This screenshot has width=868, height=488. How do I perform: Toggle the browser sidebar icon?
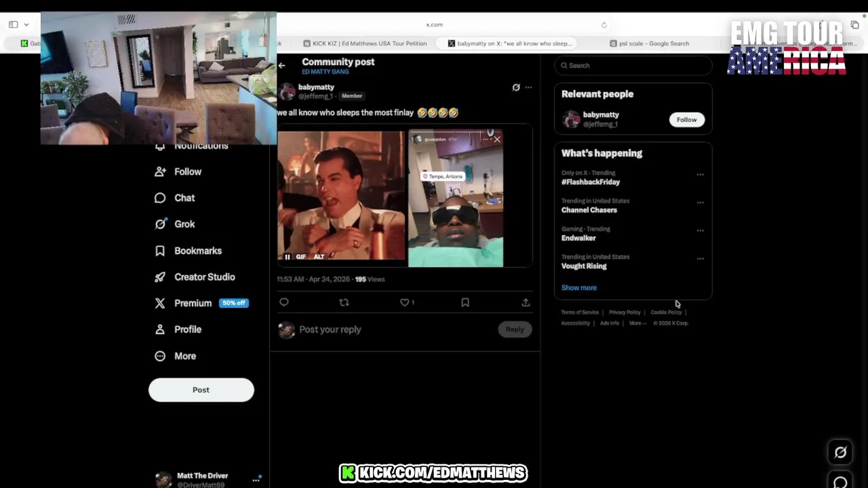[13, 24]
